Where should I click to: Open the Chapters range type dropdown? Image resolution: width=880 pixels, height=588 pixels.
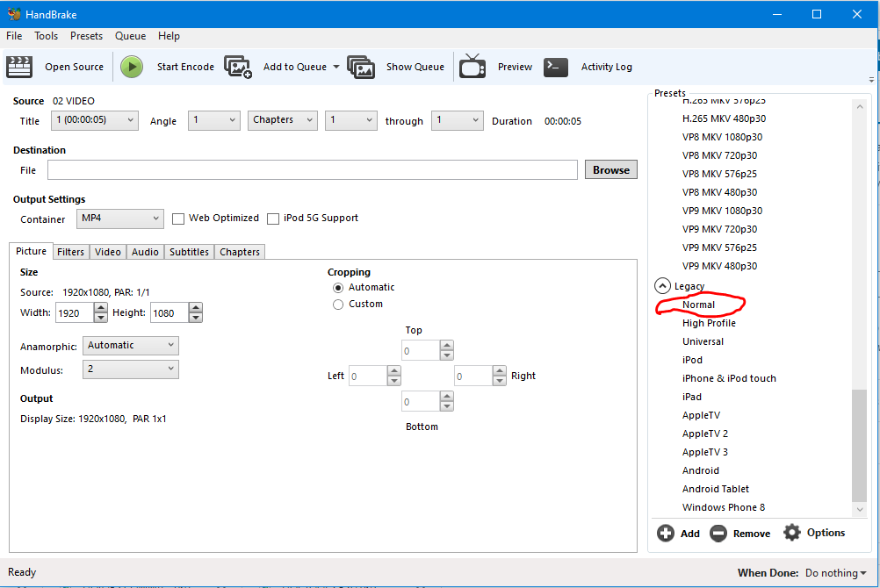pos(282,120)
